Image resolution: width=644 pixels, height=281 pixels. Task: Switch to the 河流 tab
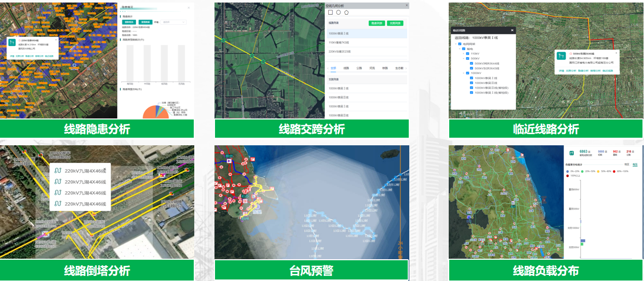tap(372, 68)
